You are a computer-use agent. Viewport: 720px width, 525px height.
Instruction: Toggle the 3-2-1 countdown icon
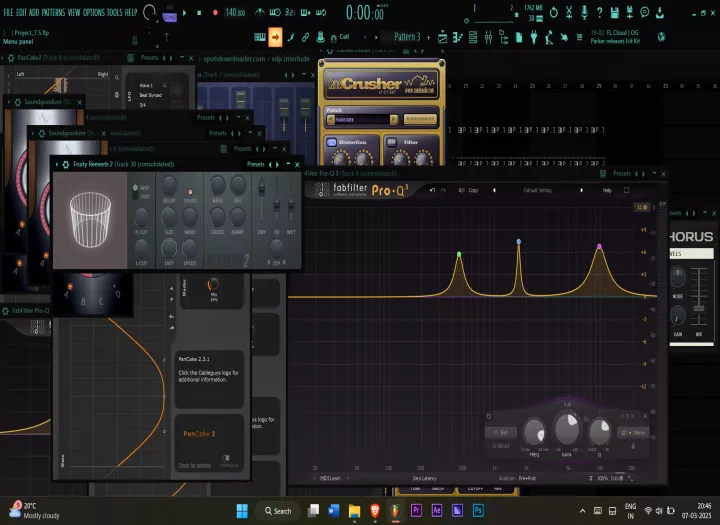click(x=290, y=12)
